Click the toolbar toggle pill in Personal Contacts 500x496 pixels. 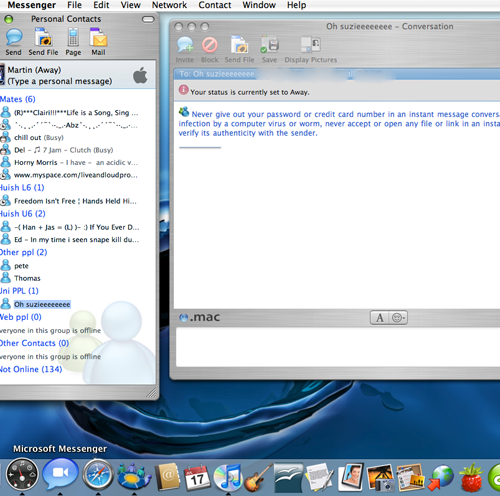pos(148,19)
